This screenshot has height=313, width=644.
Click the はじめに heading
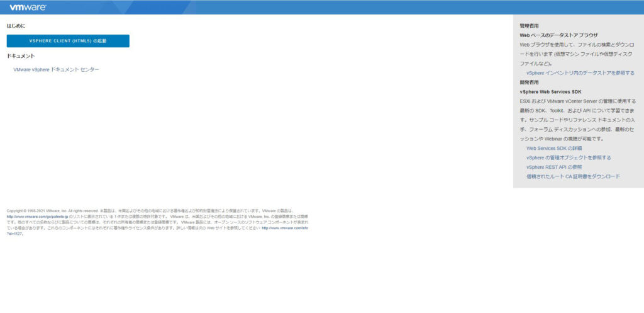(x=16, y=26)
